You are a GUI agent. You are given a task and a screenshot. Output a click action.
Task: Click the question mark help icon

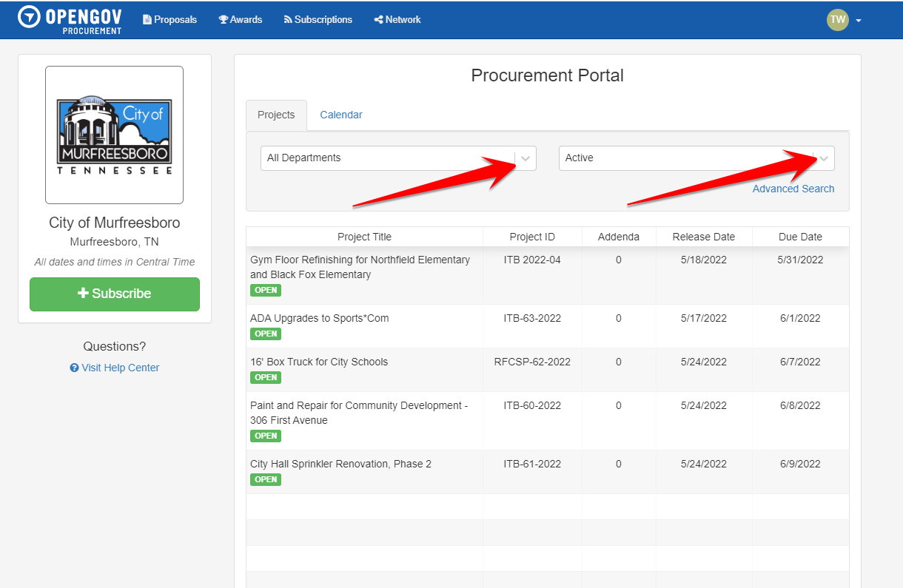pos(75,368)
